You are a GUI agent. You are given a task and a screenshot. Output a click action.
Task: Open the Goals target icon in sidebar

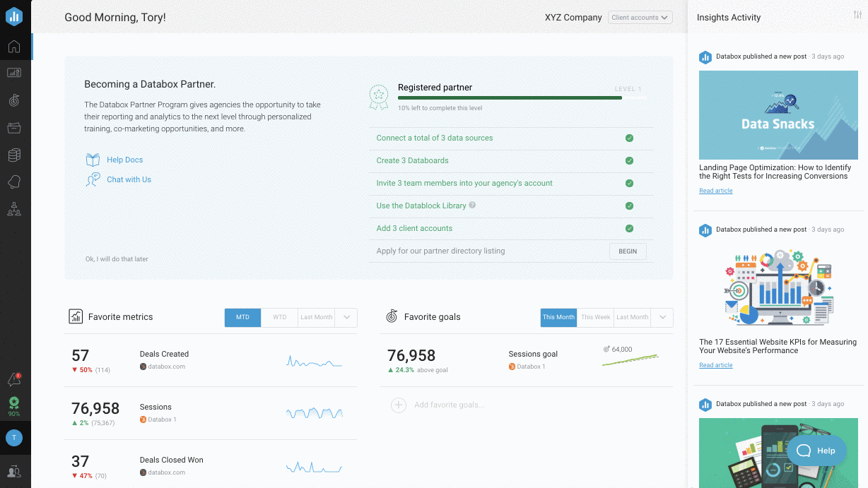[14, 100]
